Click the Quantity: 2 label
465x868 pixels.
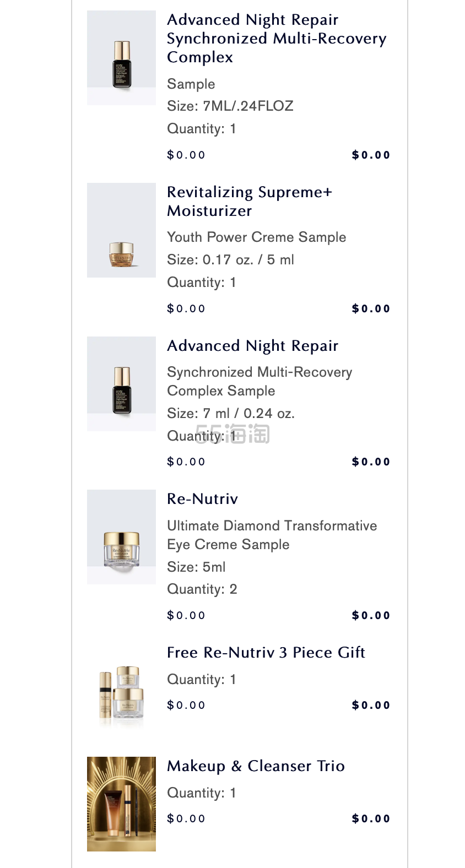click(x=202, y=589)
